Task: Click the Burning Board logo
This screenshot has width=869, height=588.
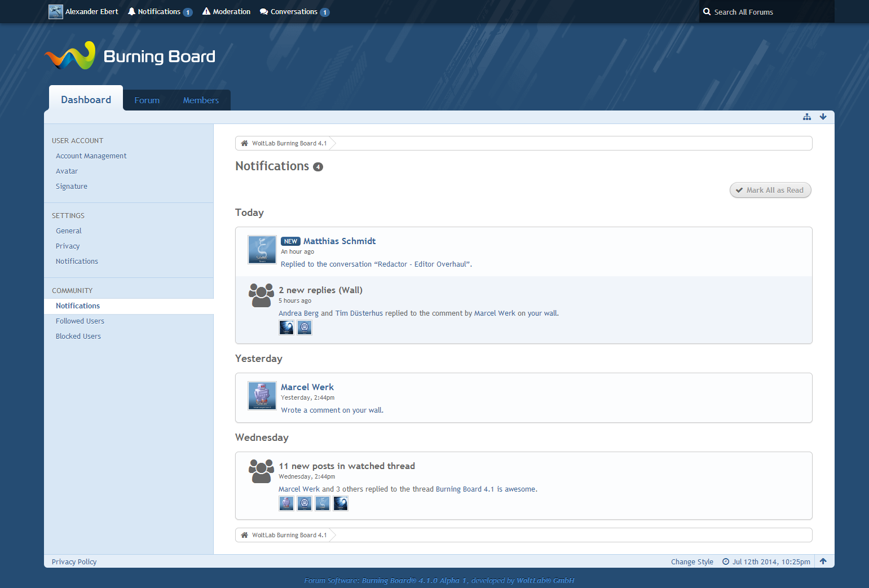Action: (130, 56)
